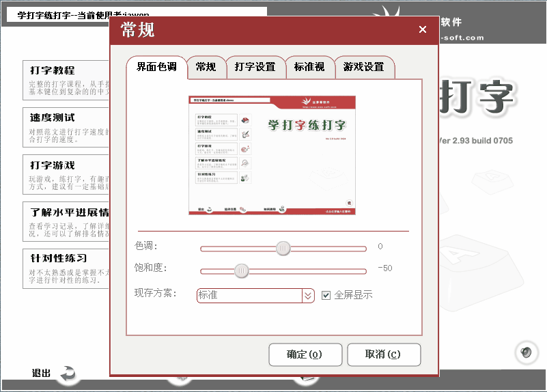Open the 常规 tab
The image size is (547, 392).
(206, 67)
